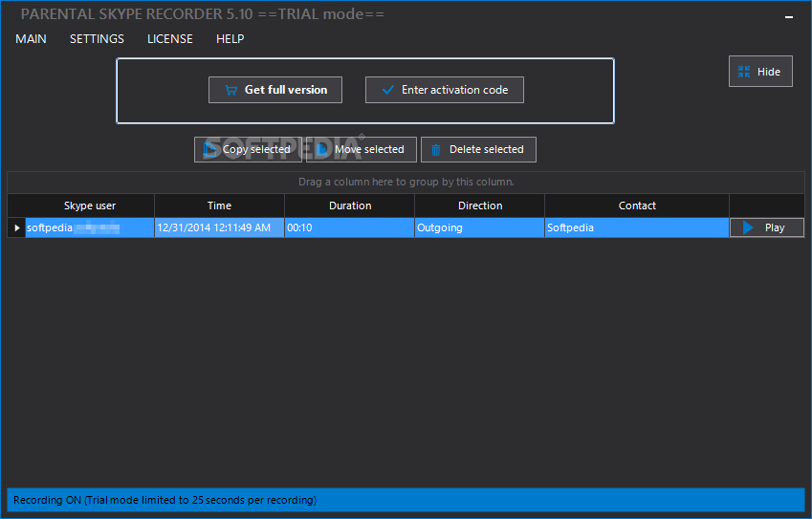
Task: Copy the selected recording
Action: click(248, 149)
